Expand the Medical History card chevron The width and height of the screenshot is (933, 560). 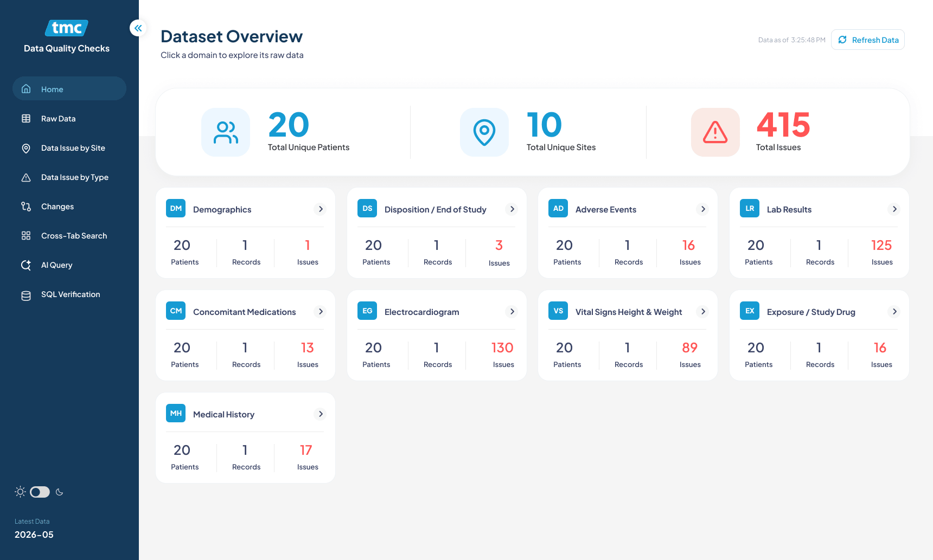(x=321, y=414)
